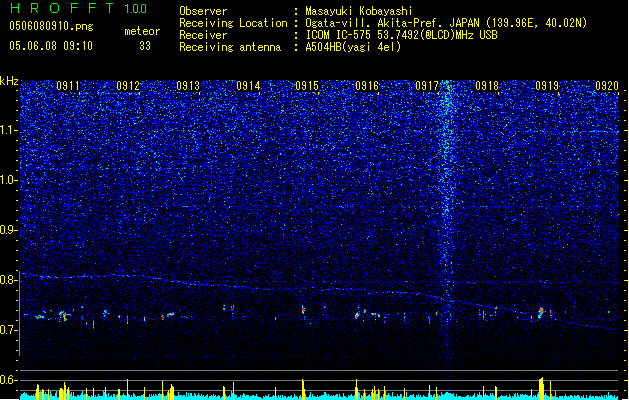Click the Receiver label

pos(203,35)
